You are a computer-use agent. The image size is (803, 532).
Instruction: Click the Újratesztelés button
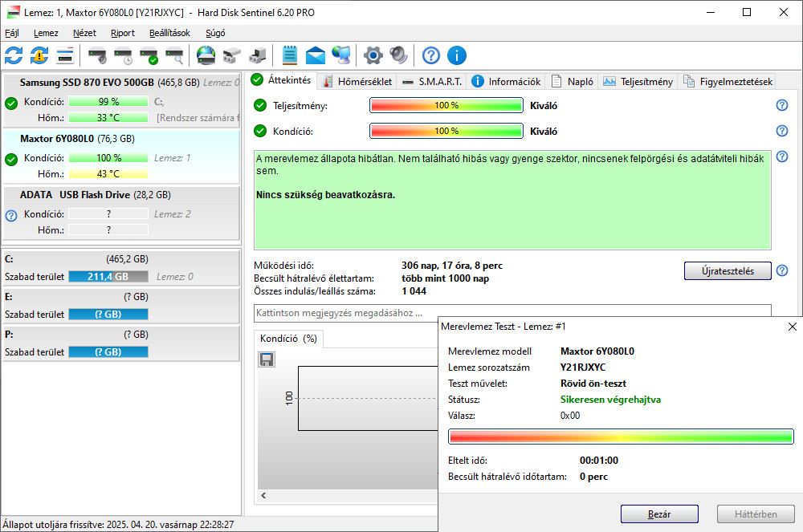point(728,270)
